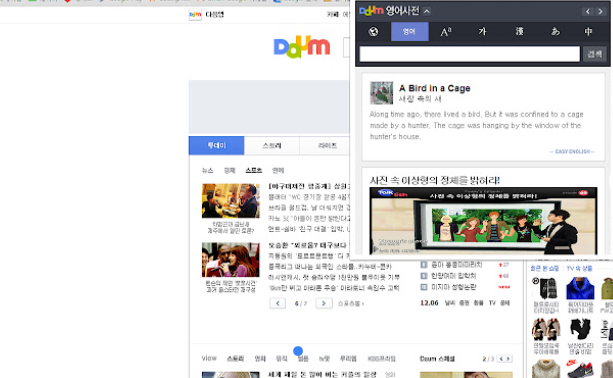Screen dimensions: 613x378
Task: Go to previous sports news page arrow
Action: (278, 303)
